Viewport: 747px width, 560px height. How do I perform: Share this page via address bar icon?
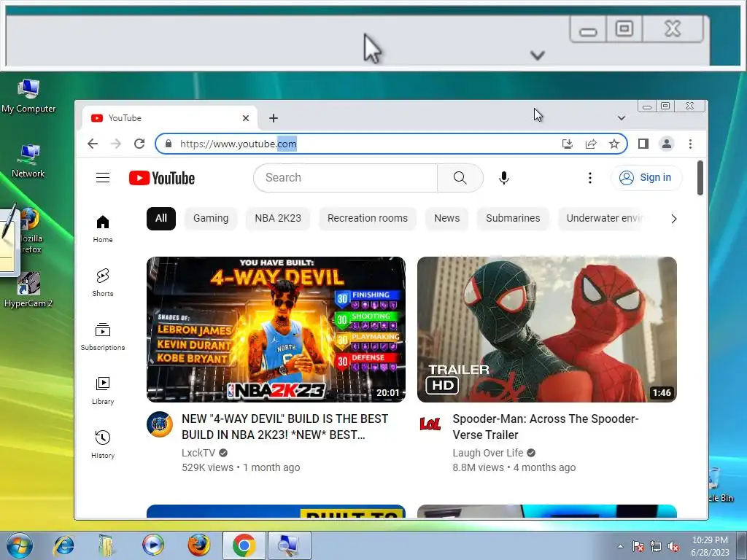pyautogui.click(x=591, y=144)
